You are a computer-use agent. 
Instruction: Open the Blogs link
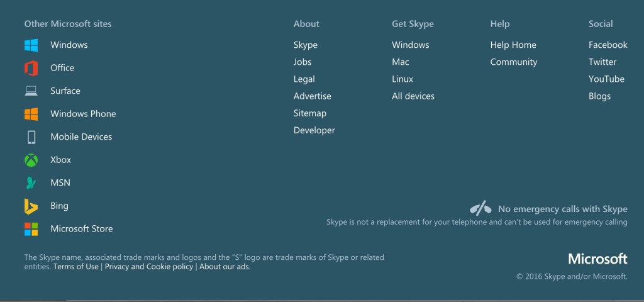coord(599,96)
